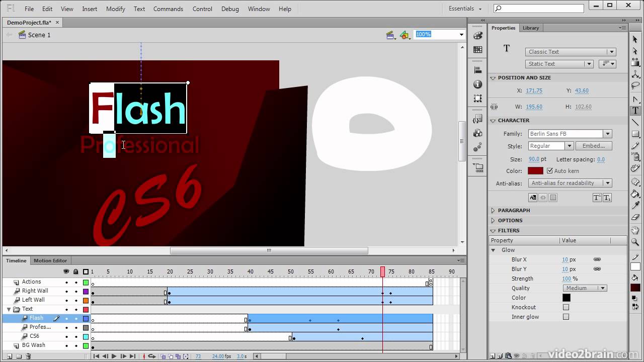Open the Swatches panel icon
This screenshot has height=362, width=644.
(x=478, y=50)
